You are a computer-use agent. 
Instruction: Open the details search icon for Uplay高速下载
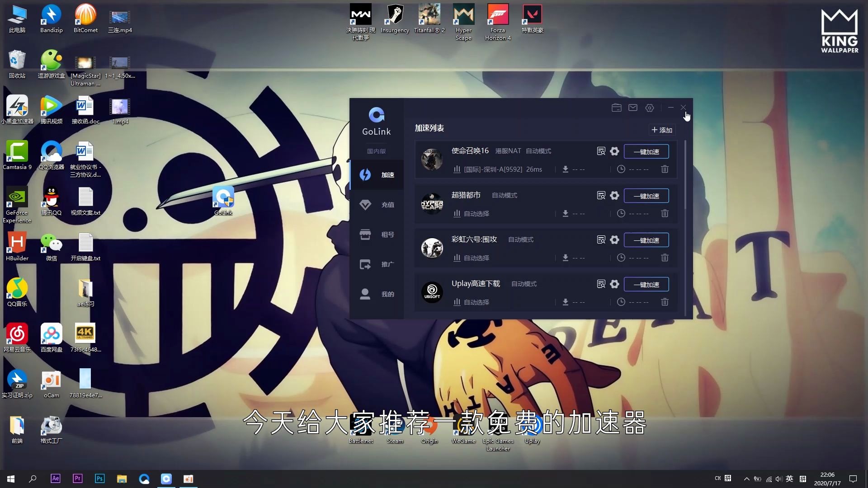coord(601,284)
